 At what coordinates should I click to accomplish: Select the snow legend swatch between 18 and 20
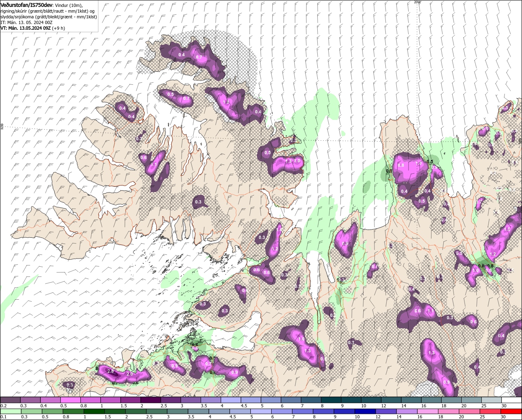451,400
